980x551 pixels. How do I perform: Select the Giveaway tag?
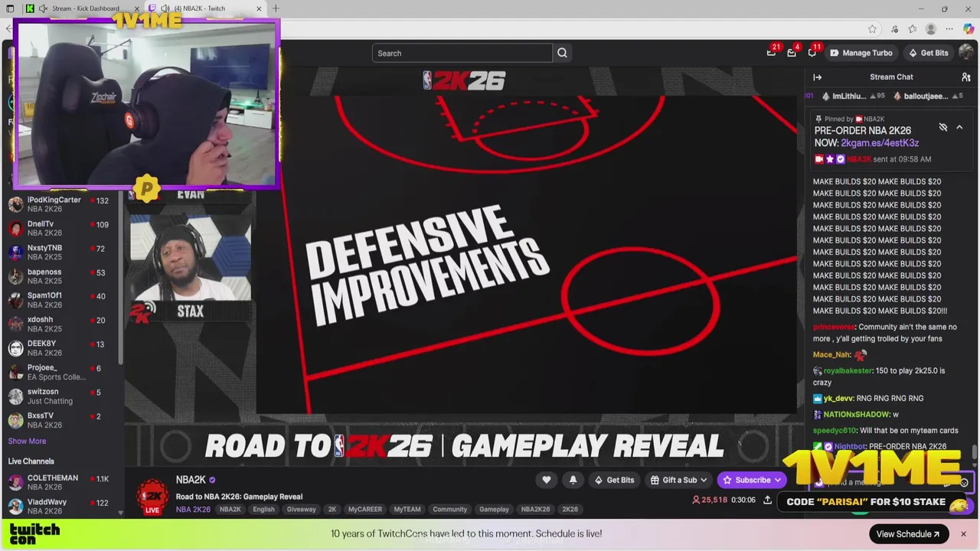[x=301, y=509]
